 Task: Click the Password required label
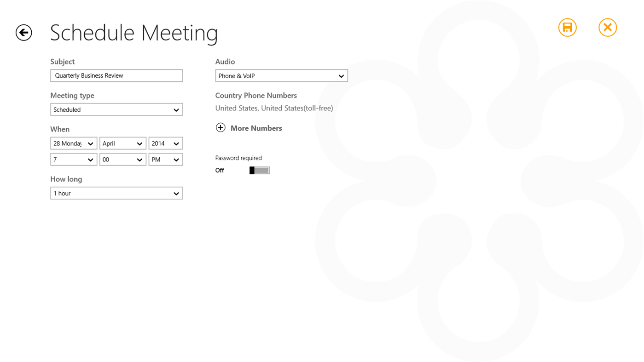238,158
